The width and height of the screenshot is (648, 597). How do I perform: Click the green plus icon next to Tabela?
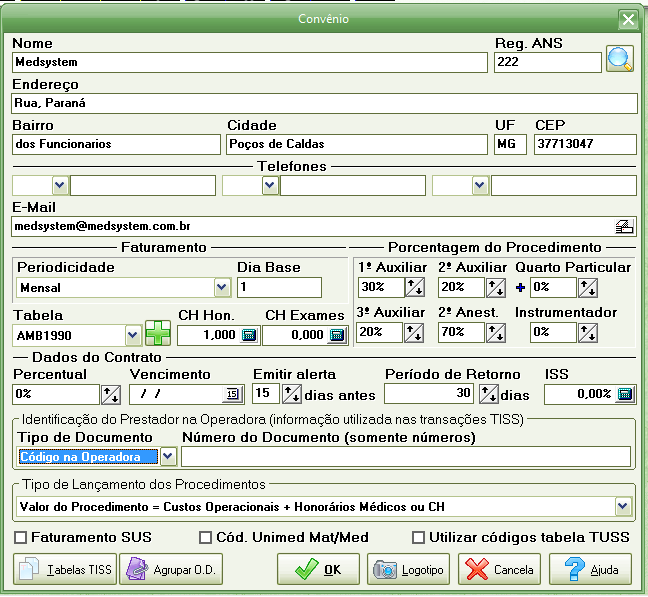[x=158, y=334]
